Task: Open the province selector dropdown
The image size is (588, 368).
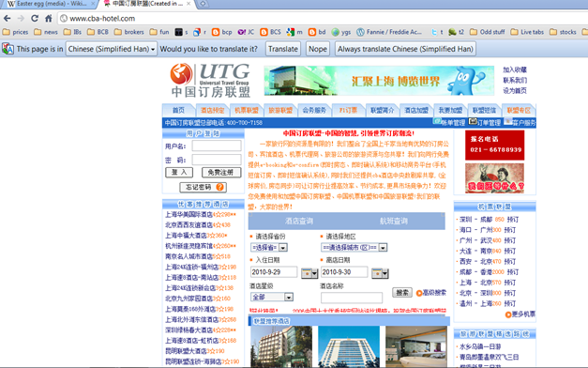Action: [269, 248]
